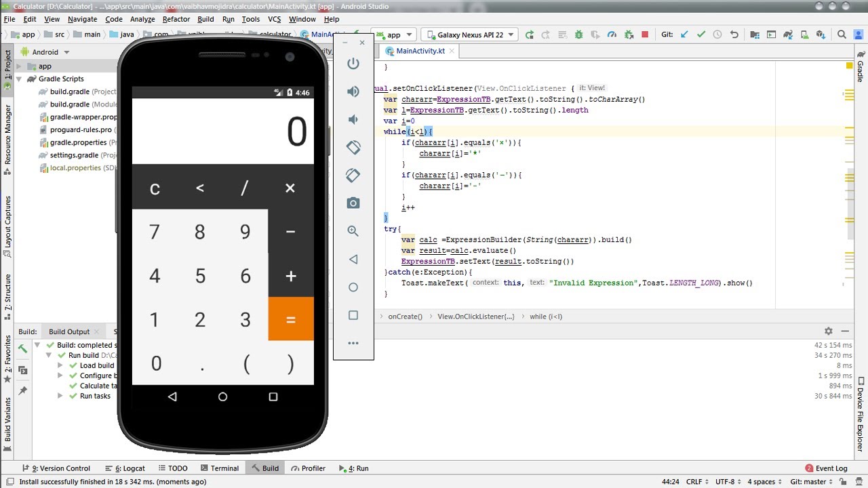
Task: Expand the Load build node
Action: tap(60, 365)
